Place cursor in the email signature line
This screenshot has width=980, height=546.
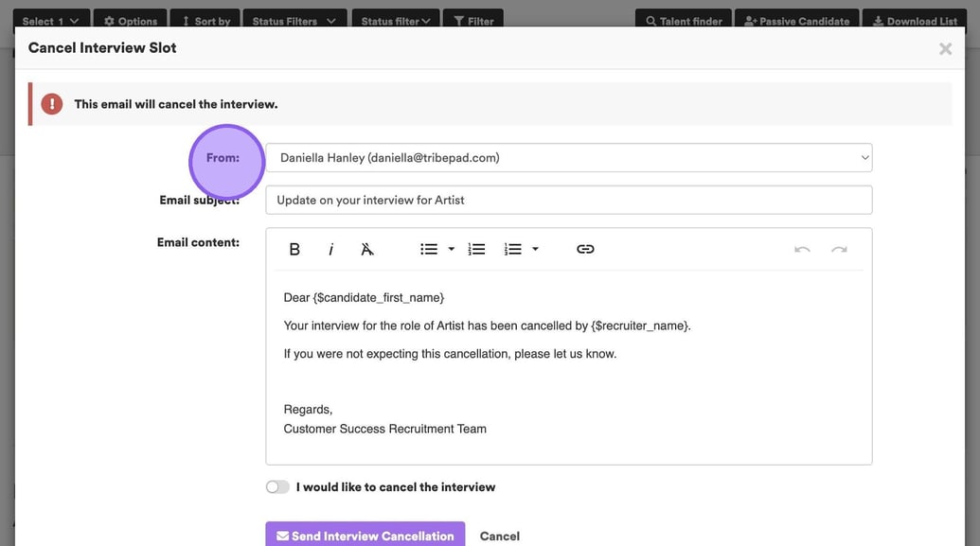[x=384, y=429]
